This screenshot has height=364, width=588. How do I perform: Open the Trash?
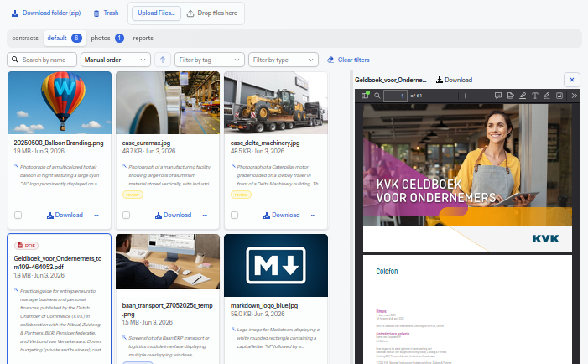click(x=106, y=13)
